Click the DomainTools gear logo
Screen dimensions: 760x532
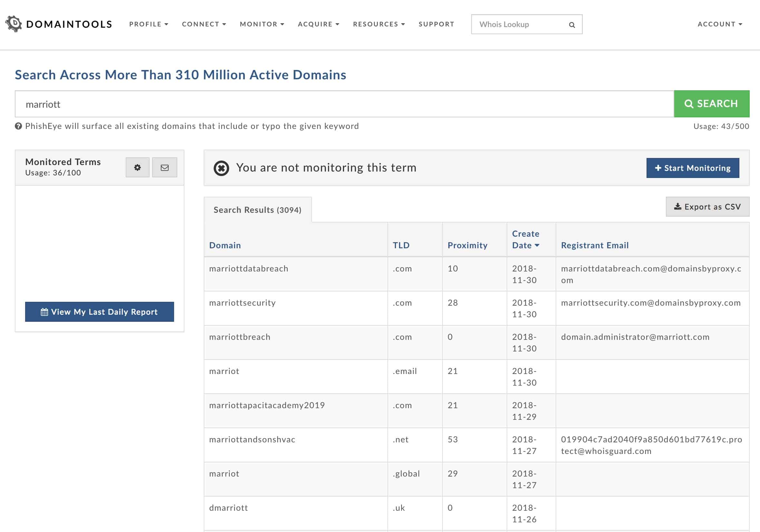14,24
